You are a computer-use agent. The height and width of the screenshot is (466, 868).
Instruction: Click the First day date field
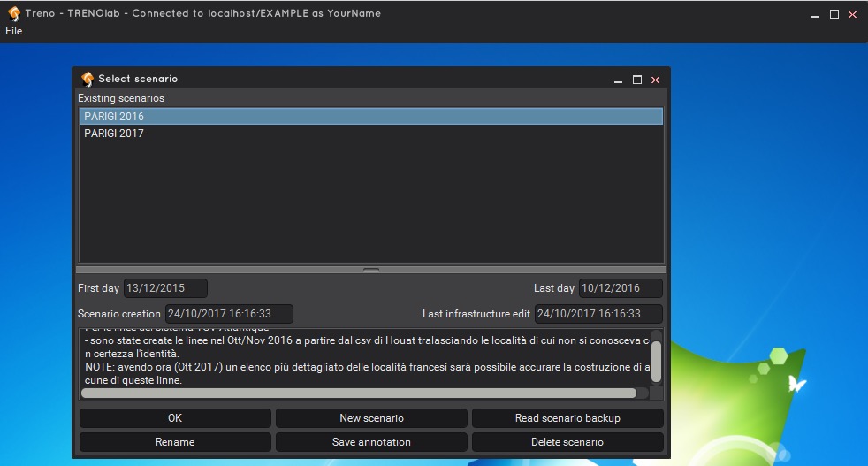165,288
